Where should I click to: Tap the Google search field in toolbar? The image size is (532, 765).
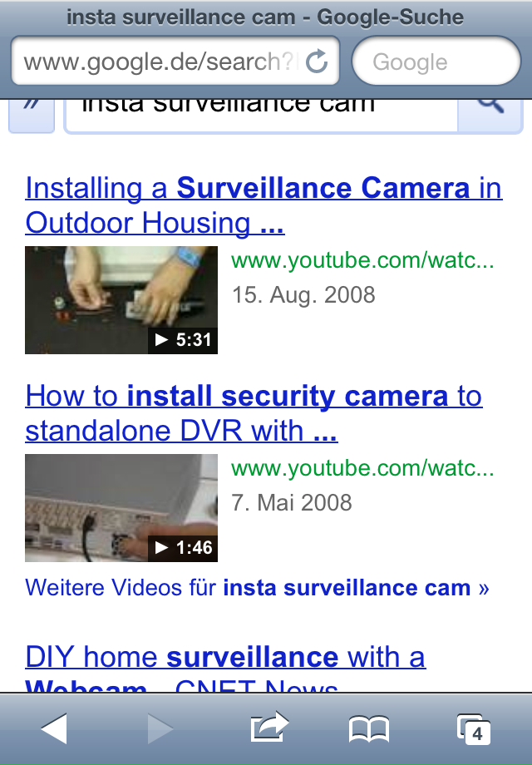coord(436,61)
